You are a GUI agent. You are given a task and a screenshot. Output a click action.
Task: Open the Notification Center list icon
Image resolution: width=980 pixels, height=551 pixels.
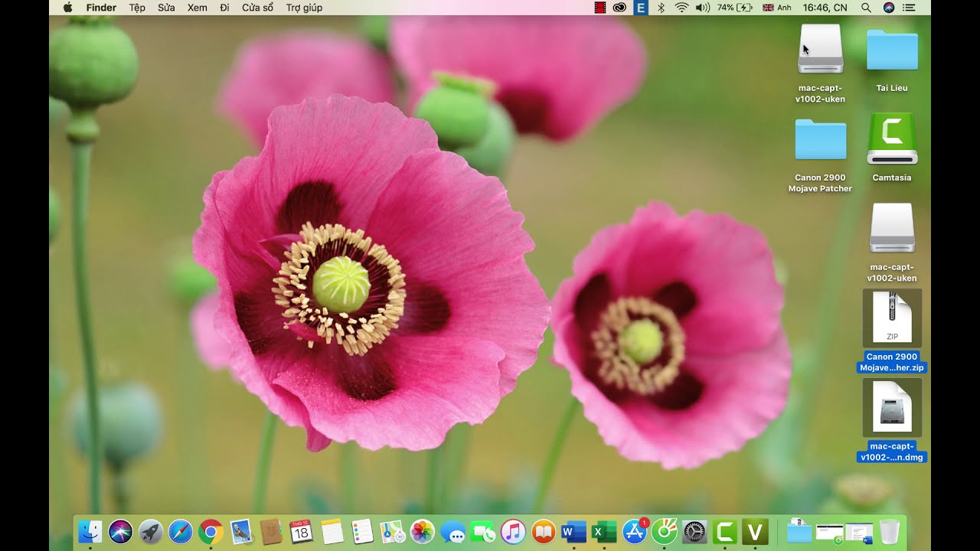(x=909, y=8)
